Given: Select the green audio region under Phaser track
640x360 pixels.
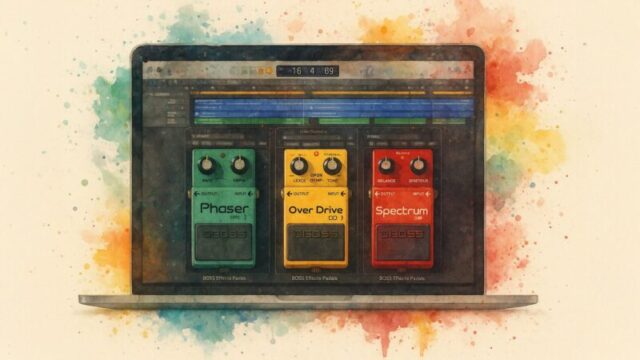Looking at the screenshot, I should point(251,121).
